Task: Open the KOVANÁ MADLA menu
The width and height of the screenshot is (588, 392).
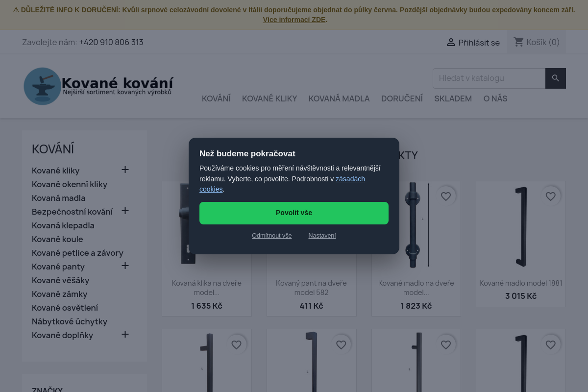Action: point(339,98)
